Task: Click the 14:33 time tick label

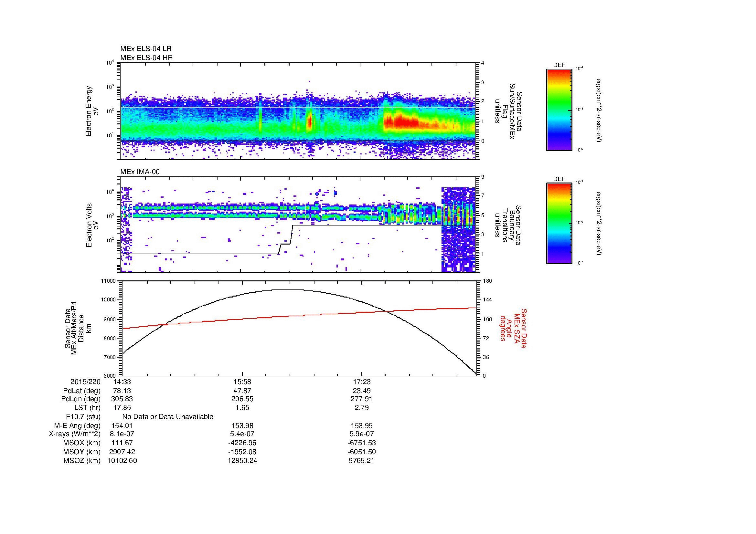Action: [x=122, y=382]
